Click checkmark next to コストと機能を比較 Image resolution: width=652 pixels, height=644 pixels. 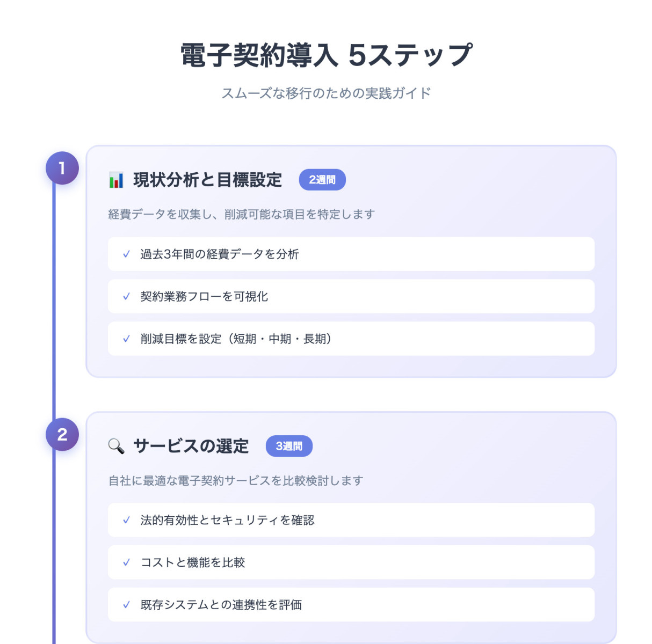click(x=127, y=562)
